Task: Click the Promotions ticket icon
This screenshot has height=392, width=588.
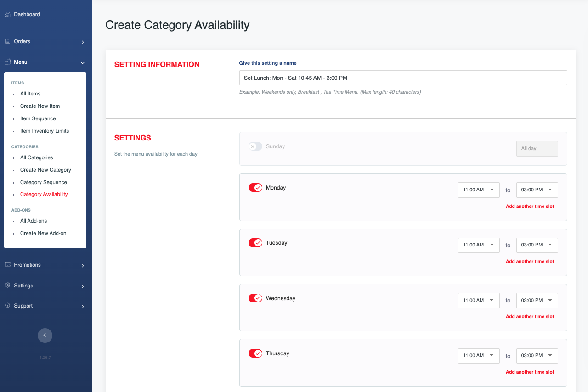Action: pyautogui.click(x=7, y=265)
